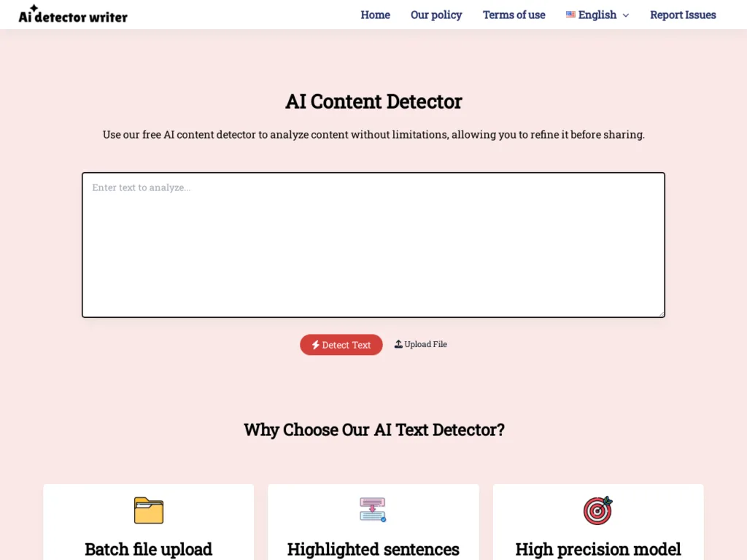
Task: Click the Highlighted sentences document icon
Action: point(373,510)
